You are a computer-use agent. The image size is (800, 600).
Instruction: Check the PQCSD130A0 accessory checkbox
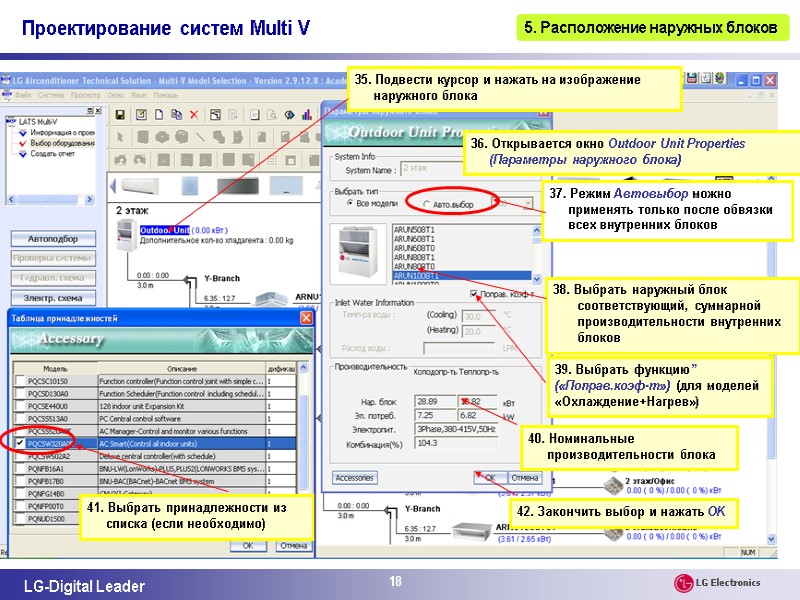pos(20,393)
